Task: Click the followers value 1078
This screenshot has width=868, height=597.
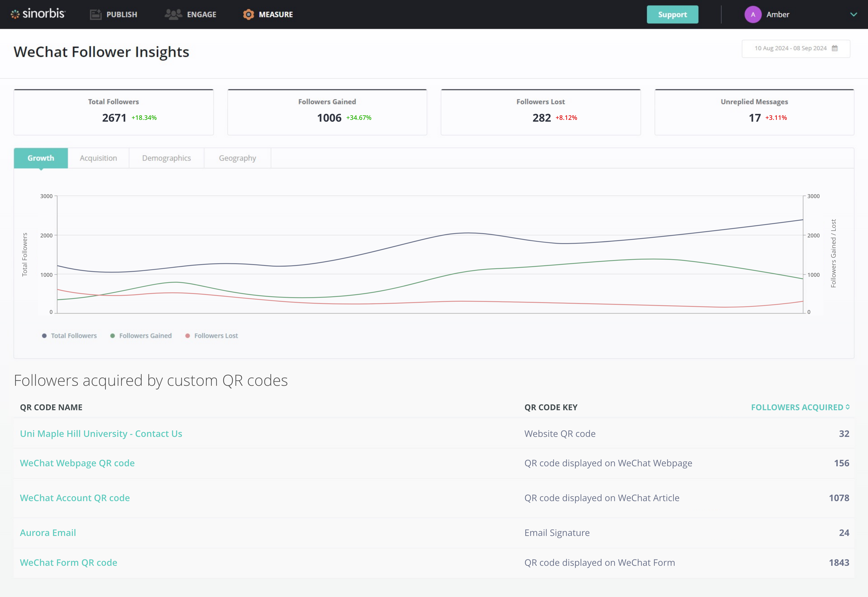Action: 839,498
